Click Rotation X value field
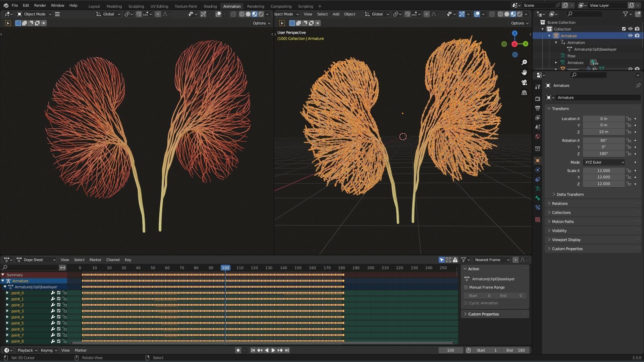Image resolution: width=644 pixels, height=362 pixels. click(603, 140)
